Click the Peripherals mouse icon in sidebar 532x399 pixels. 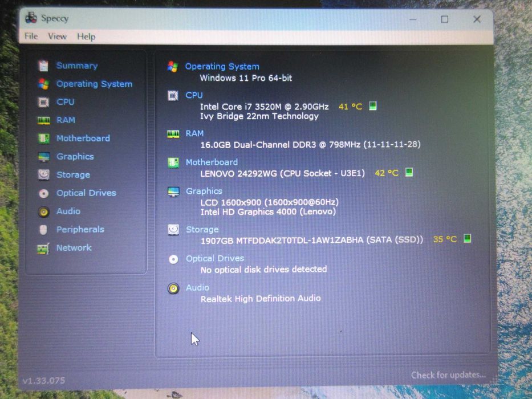click(43, 230)
